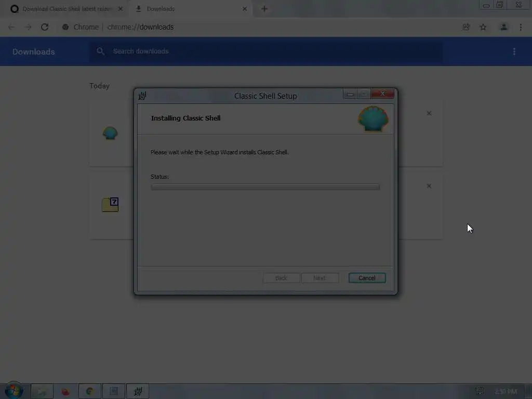This screenshot has width=532, height=399.
Task: Click the Classic Shell seashell logo in the dialog
Action: (x=373, y=119)
